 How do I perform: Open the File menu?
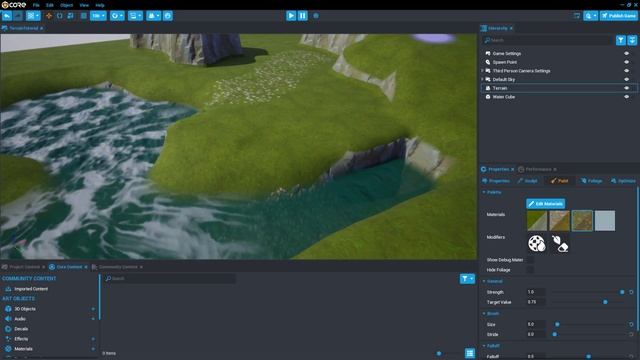point(36,5)
